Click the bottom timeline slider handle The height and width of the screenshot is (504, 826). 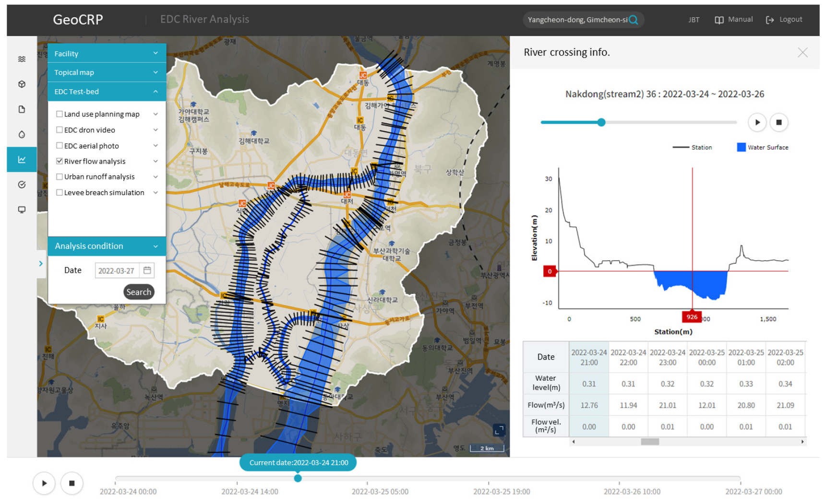[x=298, y=478]
